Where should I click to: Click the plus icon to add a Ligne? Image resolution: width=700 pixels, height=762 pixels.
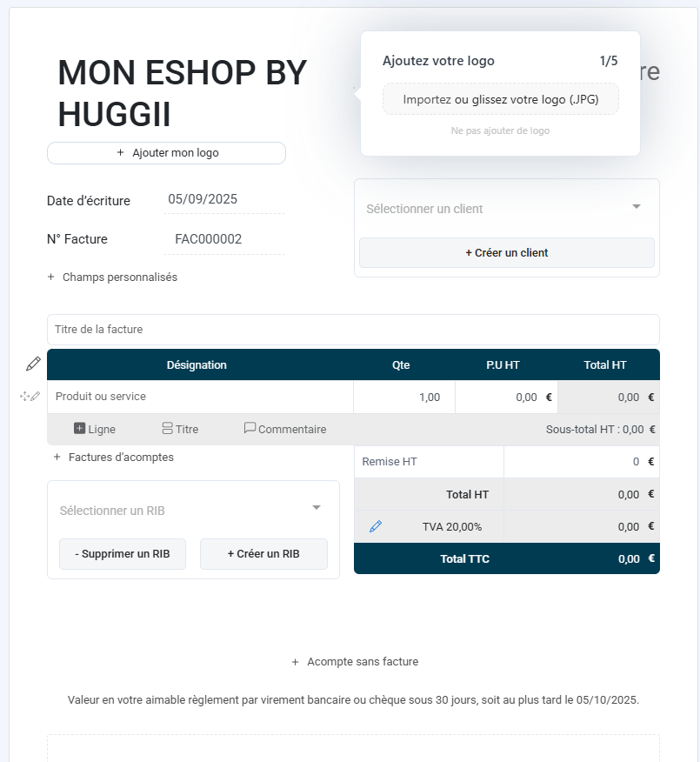click(77, 428)
